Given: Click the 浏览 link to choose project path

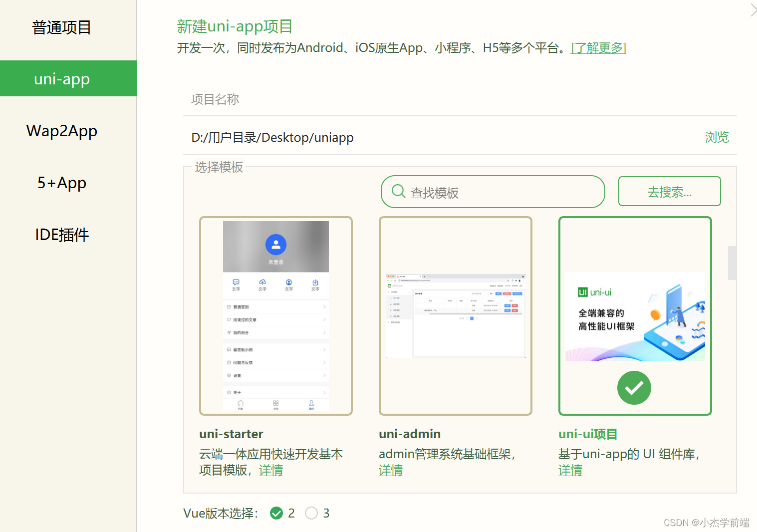Looking at the screenshot, I should pos(717,137).
